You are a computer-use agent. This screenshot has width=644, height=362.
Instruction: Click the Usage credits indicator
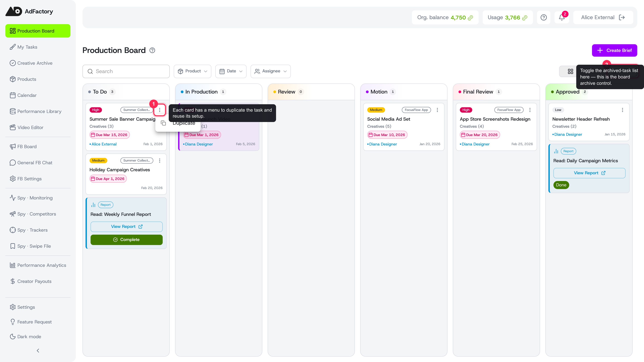click(507, 17)
